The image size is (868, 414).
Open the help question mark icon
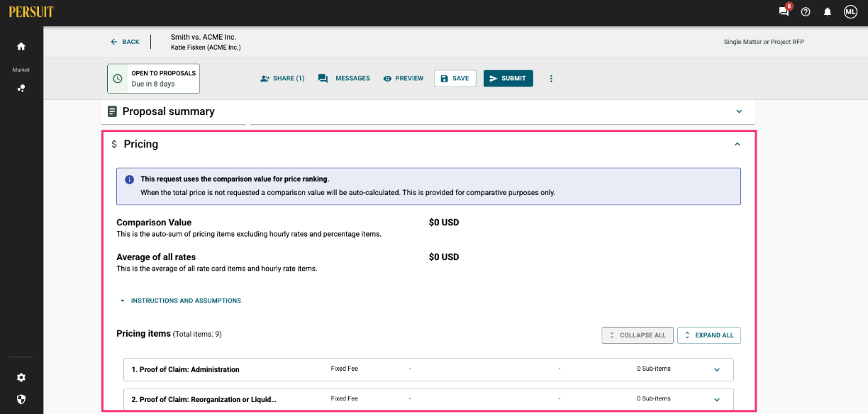pos(806,12)
